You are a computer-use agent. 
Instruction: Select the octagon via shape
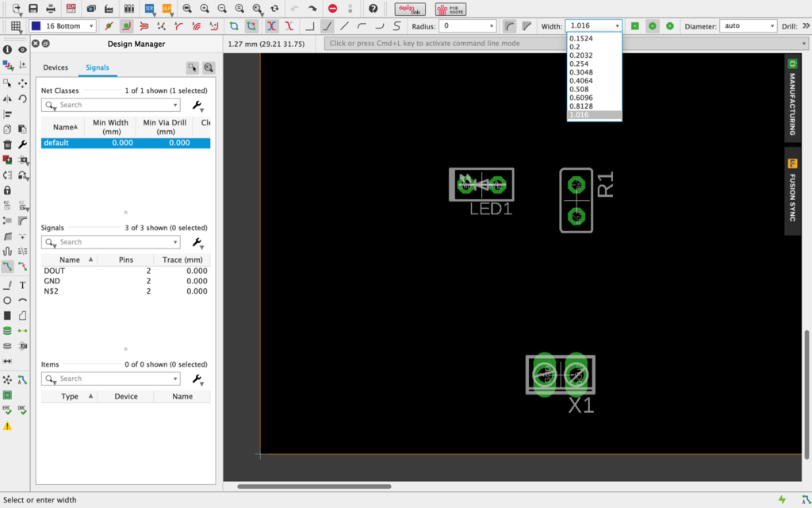click(670, 26)
